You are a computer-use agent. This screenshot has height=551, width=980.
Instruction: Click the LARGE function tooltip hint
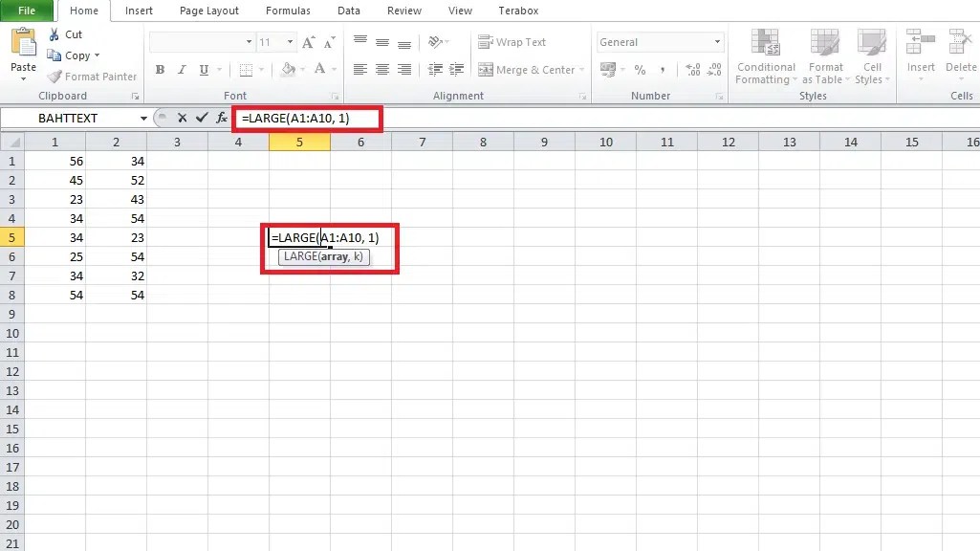coord(325,256)
